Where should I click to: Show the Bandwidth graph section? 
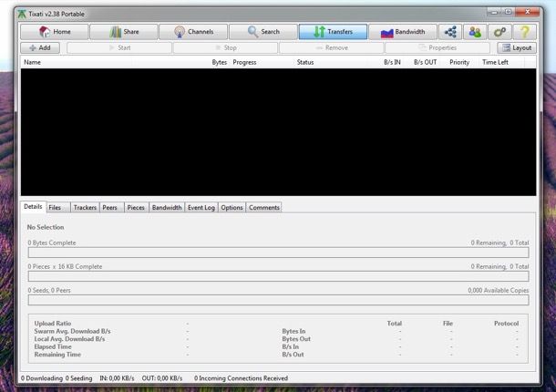[x=402, y=32]
